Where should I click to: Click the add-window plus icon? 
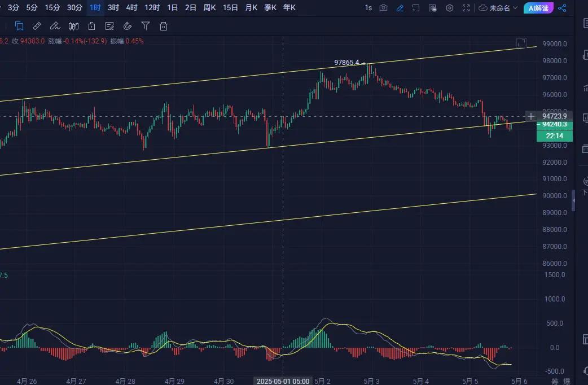coord(416,8)
